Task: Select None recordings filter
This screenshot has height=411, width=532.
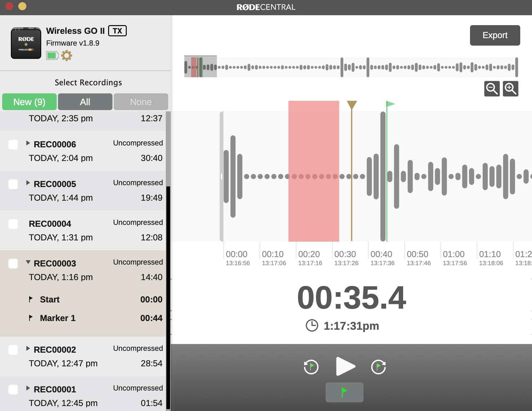Action: coord(141,102)
